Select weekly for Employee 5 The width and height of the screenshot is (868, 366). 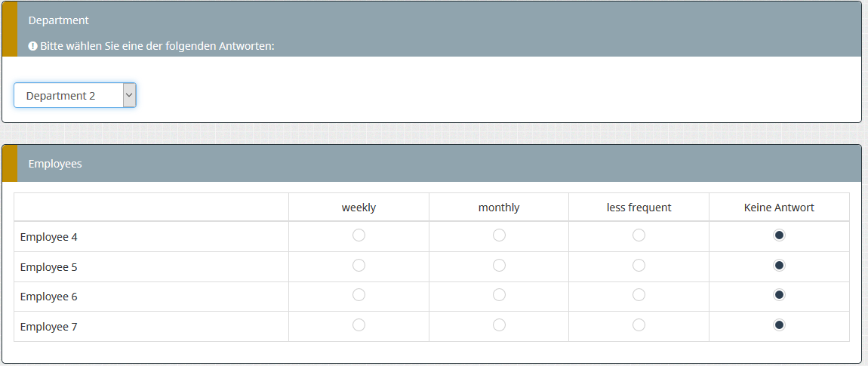pos(359,266)
